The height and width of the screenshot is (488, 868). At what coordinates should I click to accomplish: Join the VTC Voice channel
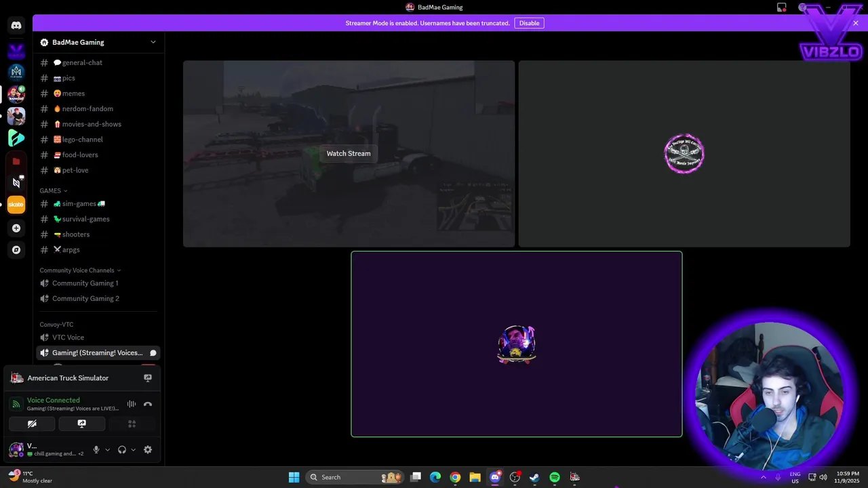coord(98,338)
